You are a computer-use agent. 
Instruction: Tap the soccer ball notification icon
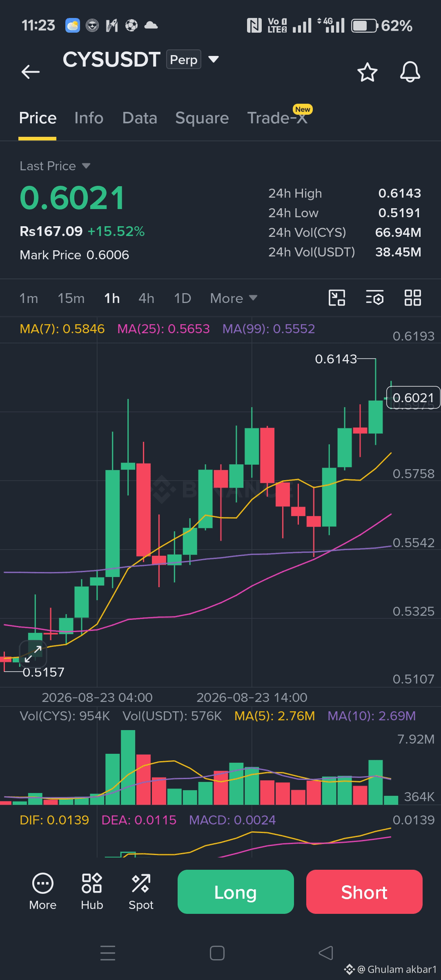coord(131,26)
